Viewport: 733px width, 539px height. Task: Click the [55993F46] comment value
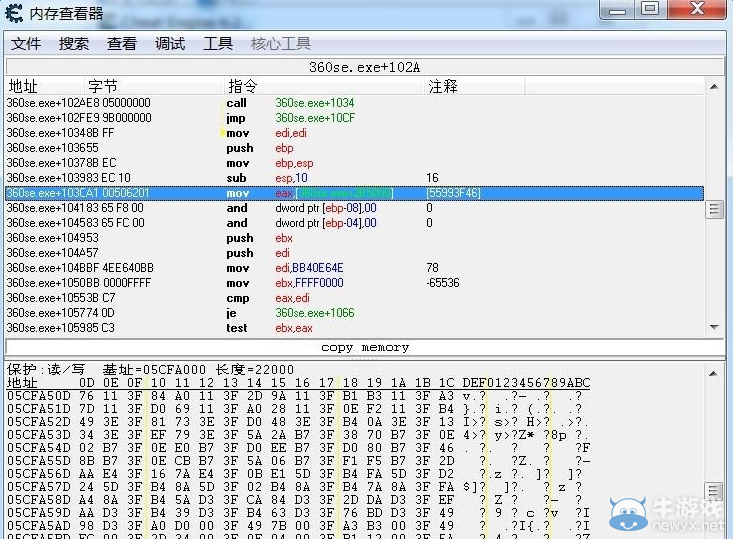click(453, 193)
